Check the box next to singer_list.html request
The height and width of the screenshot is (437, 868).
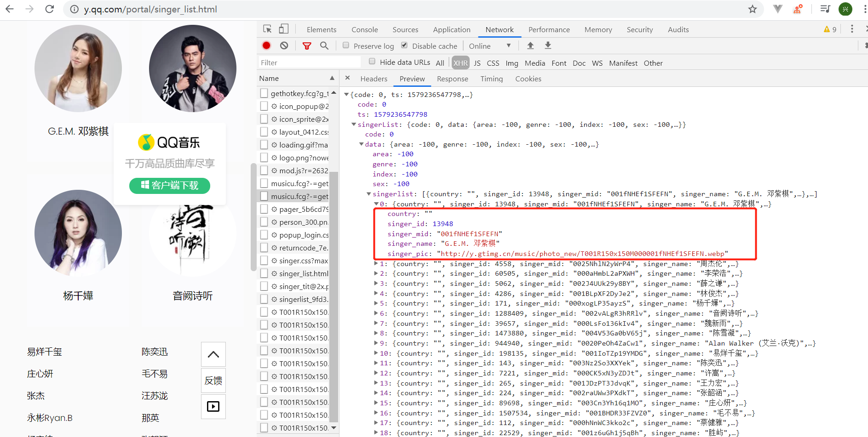click(264, 273)
